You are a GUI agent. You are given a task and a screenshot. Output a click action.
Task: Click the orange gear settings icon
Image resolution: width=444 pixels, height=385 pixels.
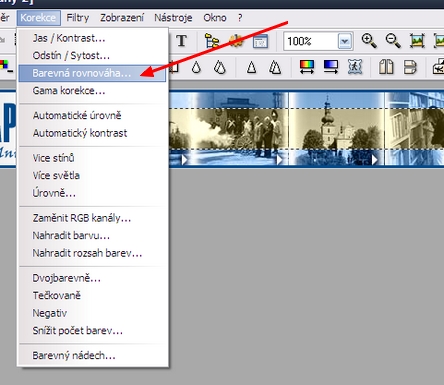[x=236, y=41]
